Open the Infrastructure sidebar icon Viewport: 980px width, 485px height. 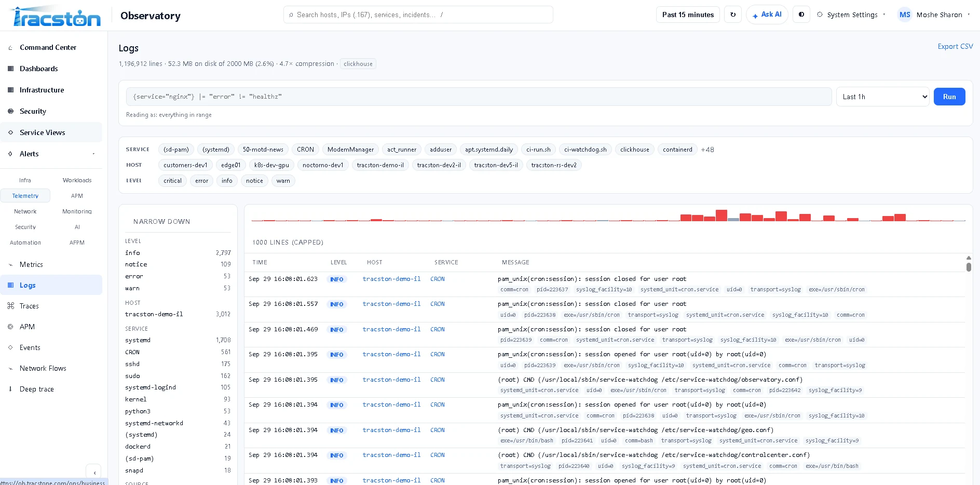tap(10, 90)
